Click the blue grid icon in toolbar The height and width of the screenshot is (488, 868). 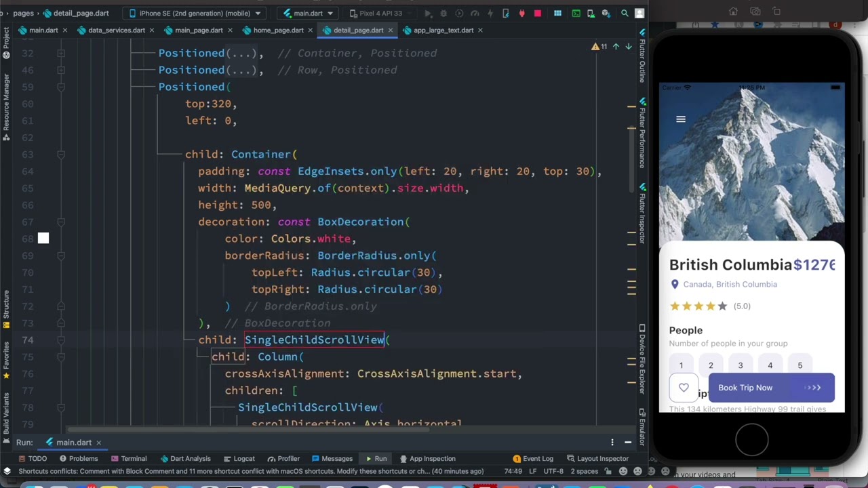click(557, 13)
